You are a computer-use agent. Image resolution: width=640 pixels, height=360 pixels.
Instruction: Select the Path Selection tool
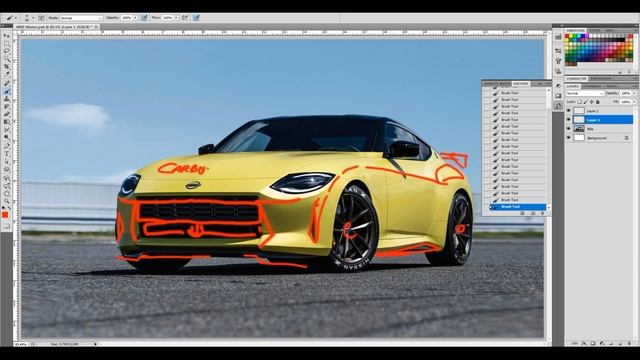(7, 162)
